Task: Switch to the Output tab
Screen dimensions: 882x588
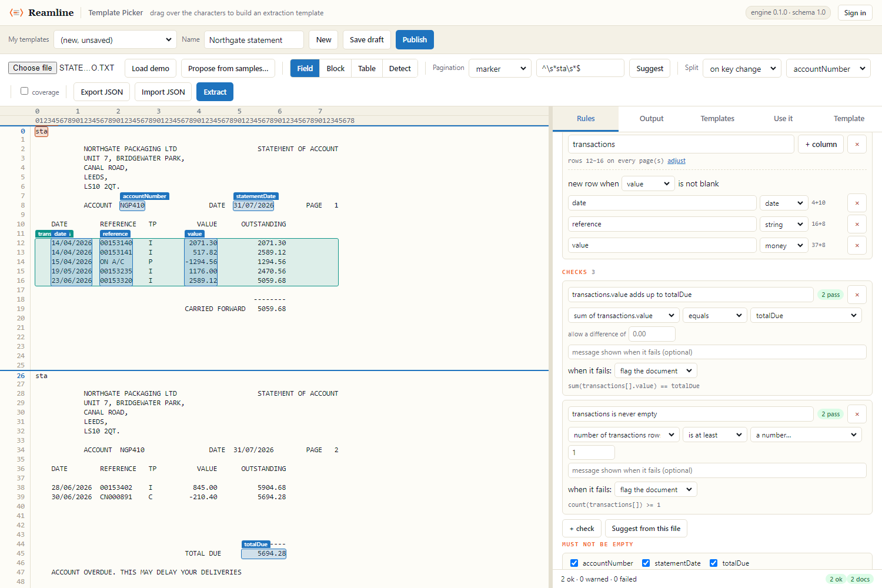Action: pyautogui.click(x=652, y=118)
